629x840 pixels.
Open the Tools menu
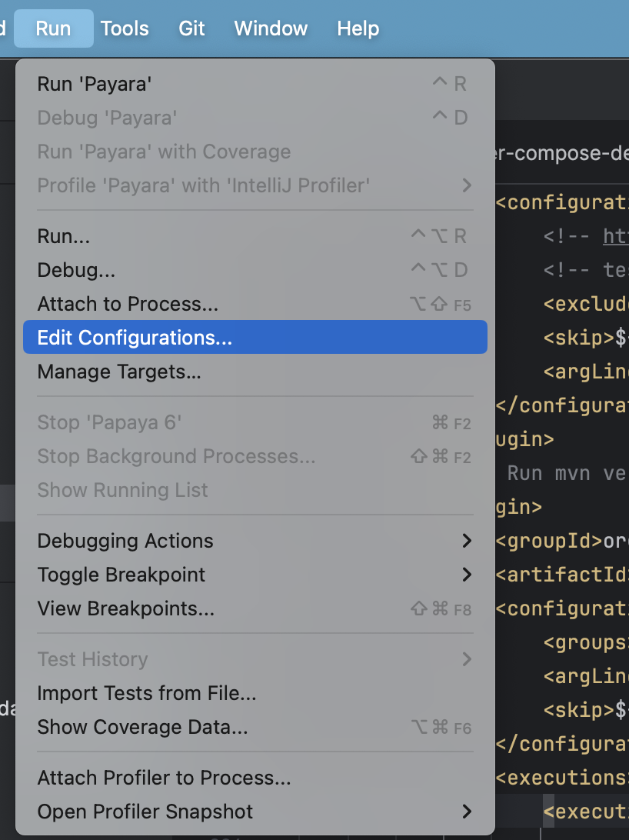click(x=125, y=28)
